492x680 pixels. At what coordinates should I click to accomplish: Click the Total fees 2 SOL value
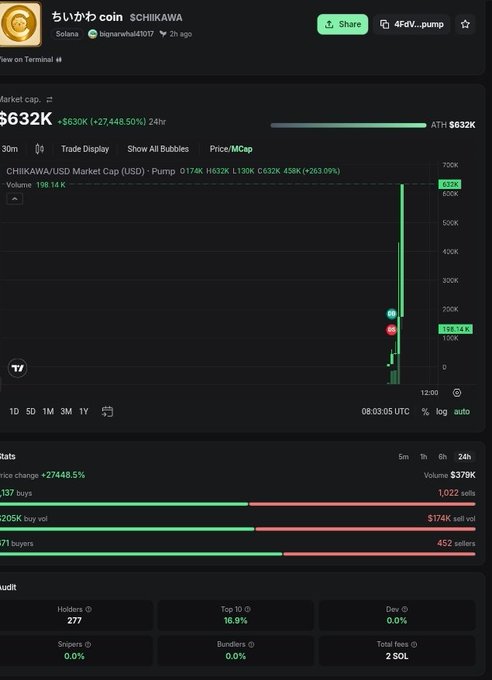pyautogui.click(x=397, y=656)
